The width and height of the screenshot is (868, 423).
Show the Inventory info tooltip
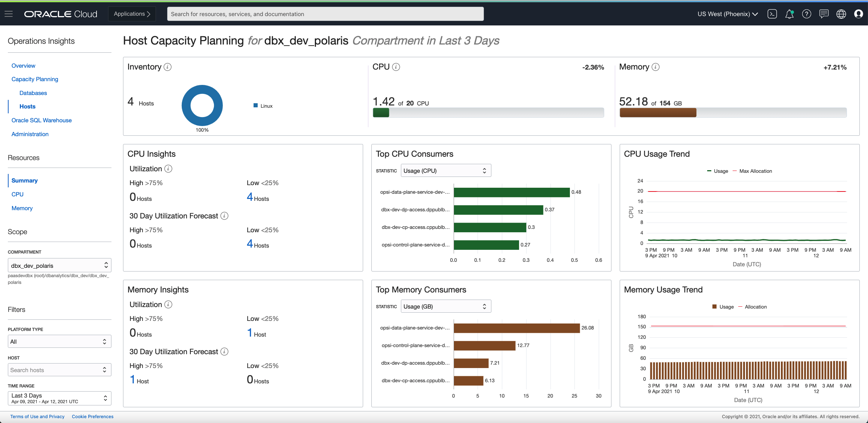(x=168, y=67)
